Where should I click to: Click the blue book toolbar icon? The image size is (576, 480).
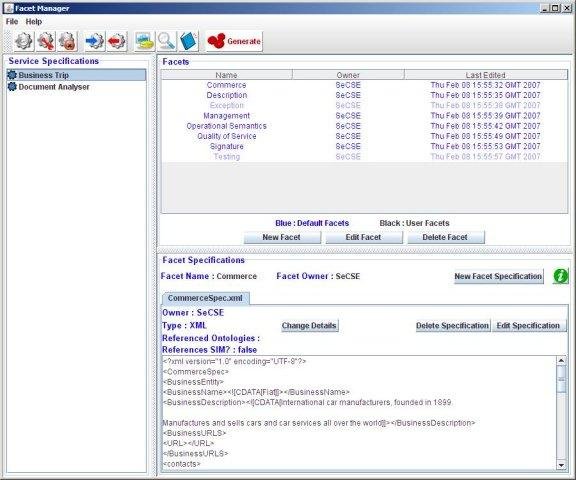pyautogui.click(x=189, y=41)
